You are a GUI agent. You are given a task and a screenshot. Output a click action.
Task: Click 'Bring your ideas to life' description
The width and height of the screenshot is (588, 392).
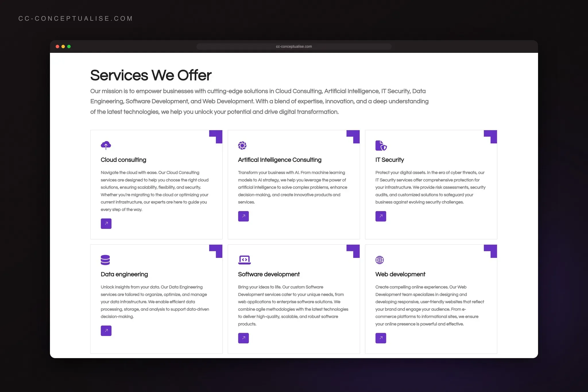pyautogui.click(x=293, y=306)
